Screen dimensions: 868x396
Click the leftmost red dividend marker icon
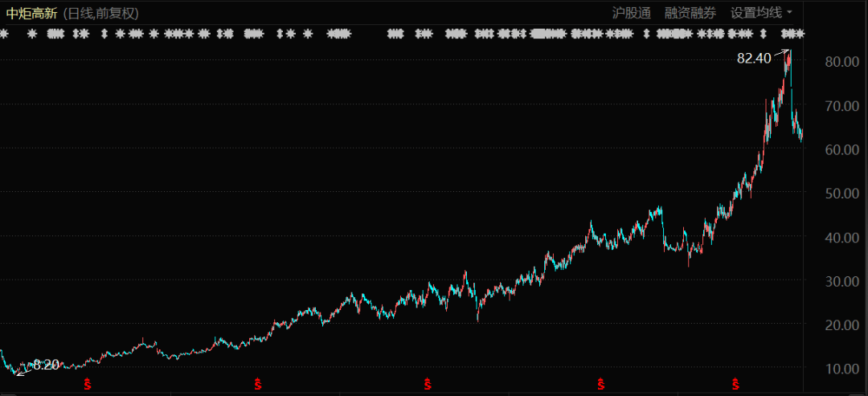pos(88,386)
